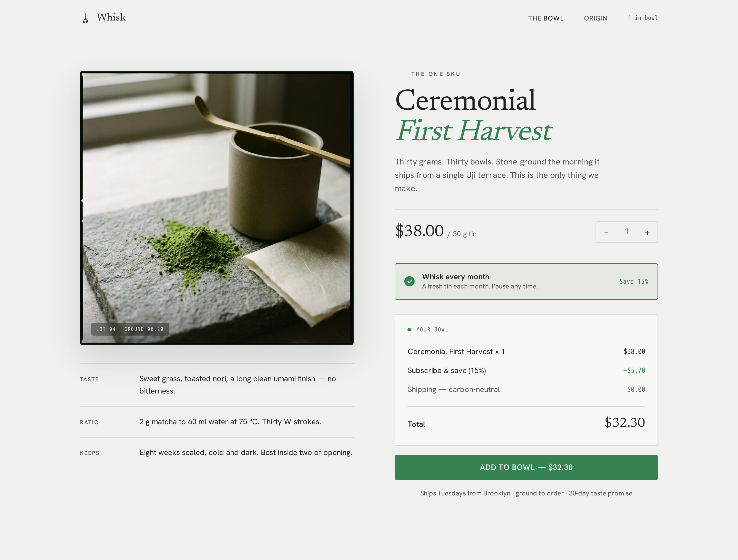The image size is (738, 560).
Task: Click the Ceremonial First Harvest × 1 line item
Action: 526,351
